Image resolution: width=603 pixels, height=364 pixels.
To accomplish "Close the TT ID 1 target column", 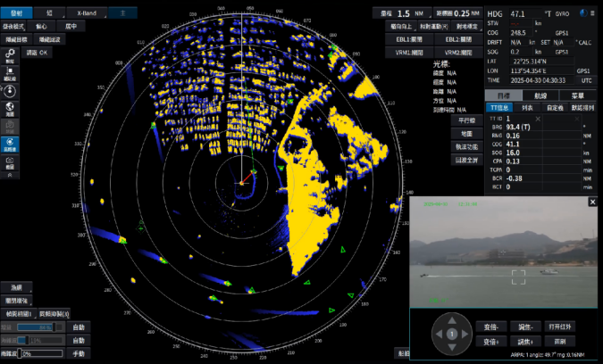I will point(538,119).
